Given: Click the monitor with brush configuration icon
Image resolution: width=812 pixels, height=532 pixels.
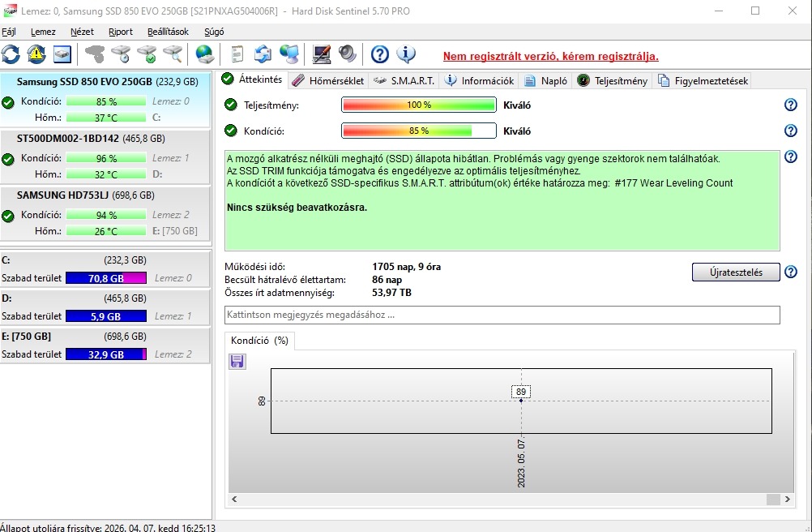Looking at the screenshot, I should tap(322, 54).
